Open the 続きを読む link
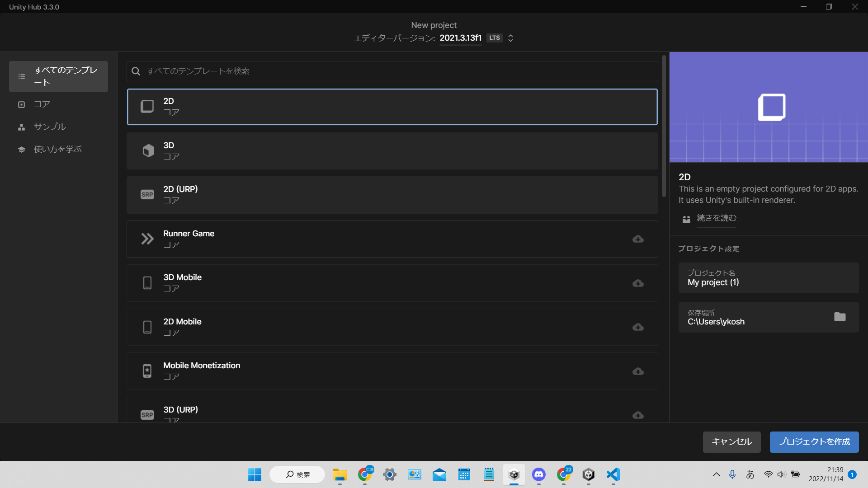Viewport: 868px width, 488px height. coord(716,218)
